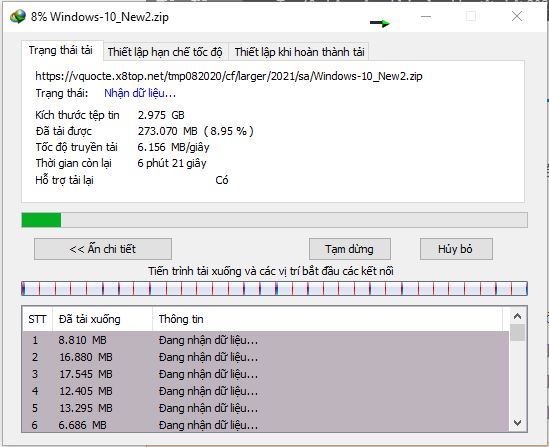Click the connection list scrollbar thumb
This screenshot has height=447, width=549.
pyautogui.click(x=517, y=333)
